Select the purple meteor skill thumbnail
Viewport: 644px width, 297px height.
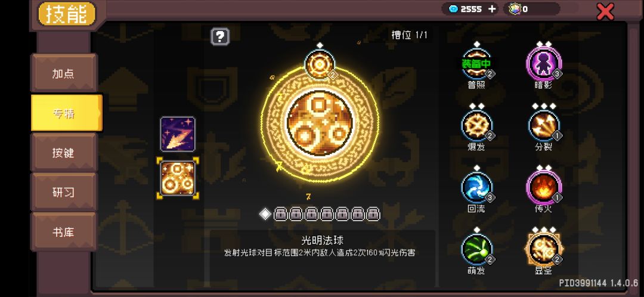click(178, 134)
